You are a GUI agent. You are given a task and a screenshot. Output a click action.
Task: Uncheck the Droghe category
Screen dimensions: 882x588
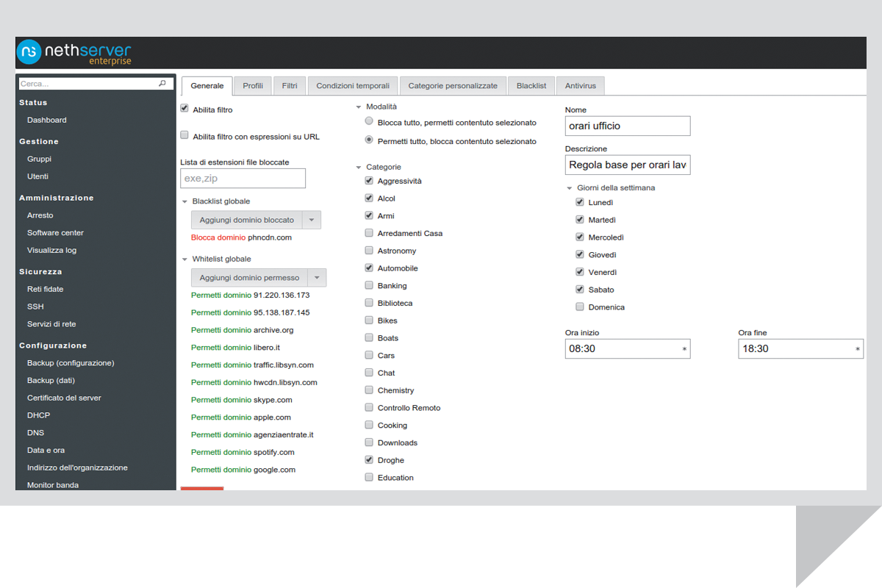tap(369, 460)
